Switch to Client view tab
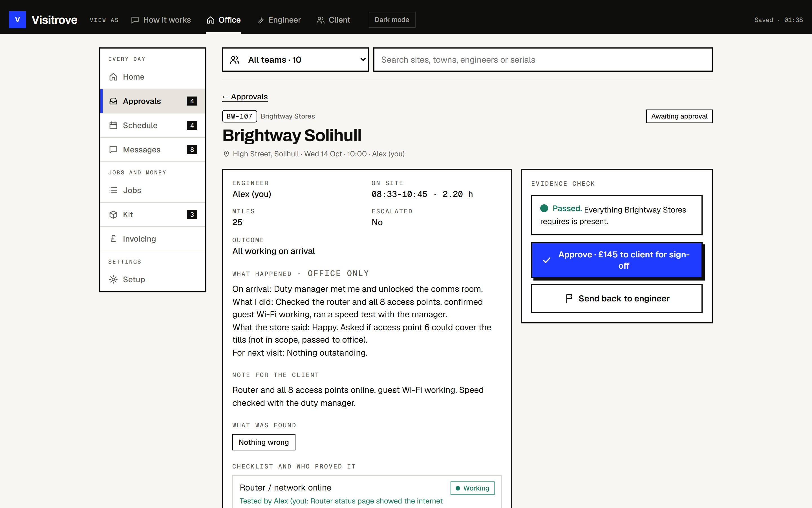The height and width of the screenshot is (508, 812). point(333,20)
